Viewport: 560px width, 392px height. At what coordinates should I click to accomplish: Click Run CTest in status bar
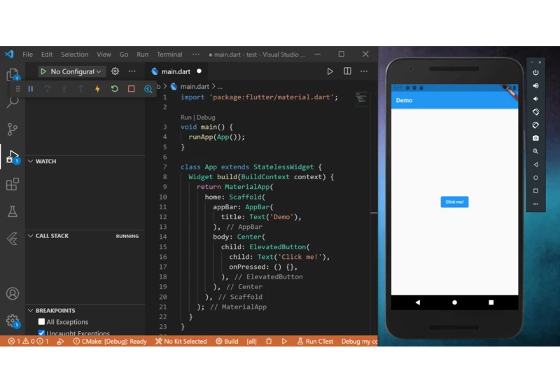point(316,342)
